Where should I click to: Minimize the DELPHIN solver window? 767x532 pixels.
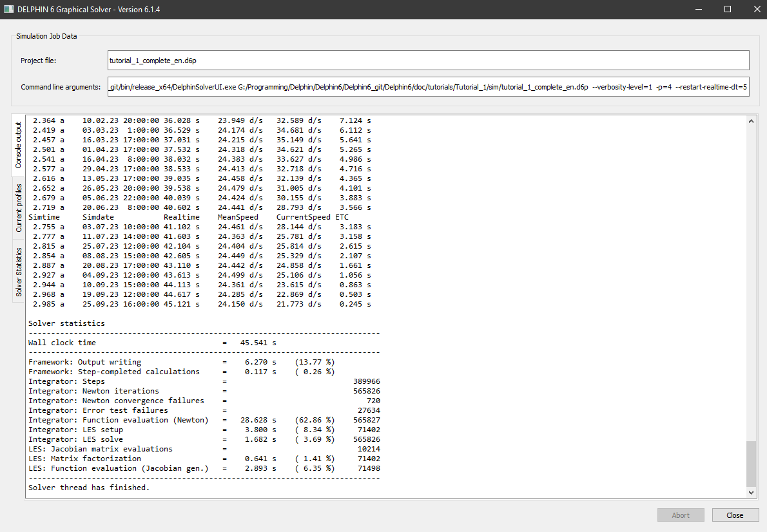pos(699,9)
